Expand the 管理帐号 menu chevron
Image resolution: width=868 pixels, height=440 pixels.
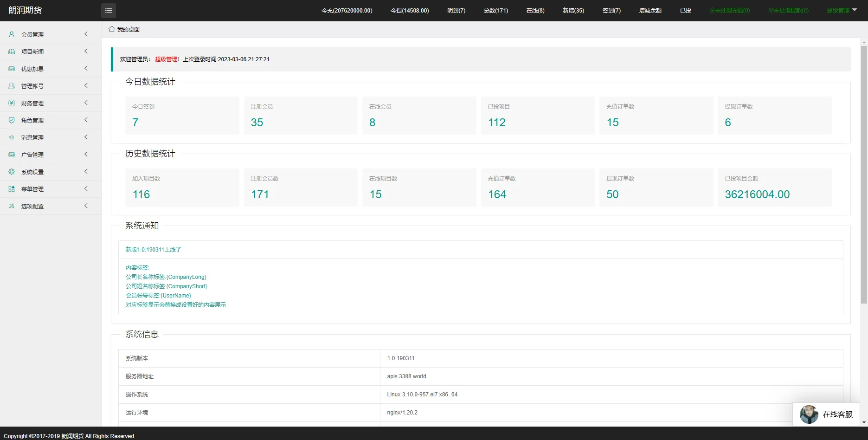(86, 86)
